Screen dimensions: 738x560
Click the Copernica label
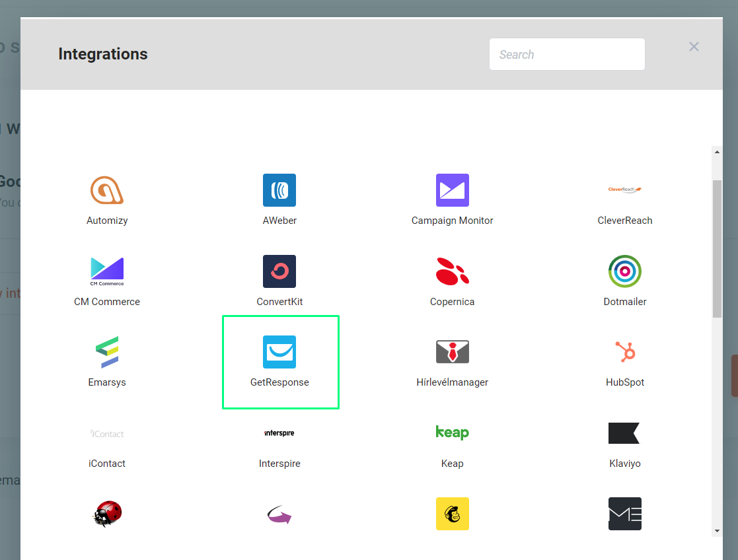453,302
